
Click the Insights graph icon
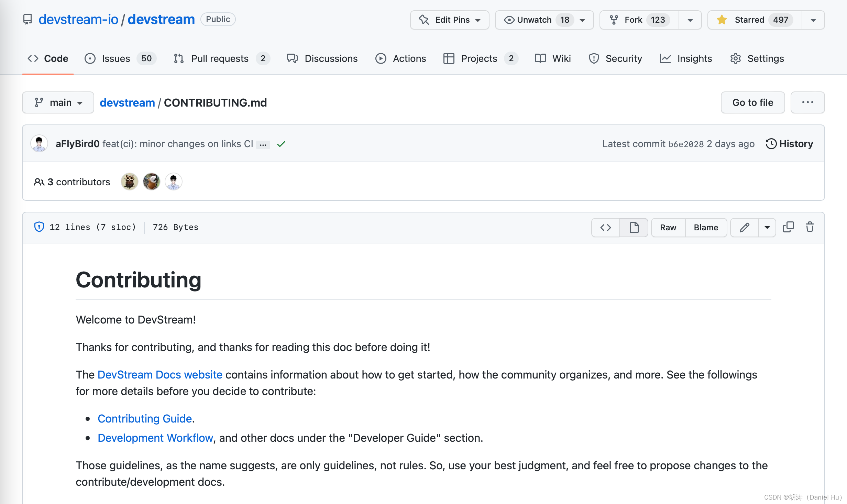click(666, 58)
